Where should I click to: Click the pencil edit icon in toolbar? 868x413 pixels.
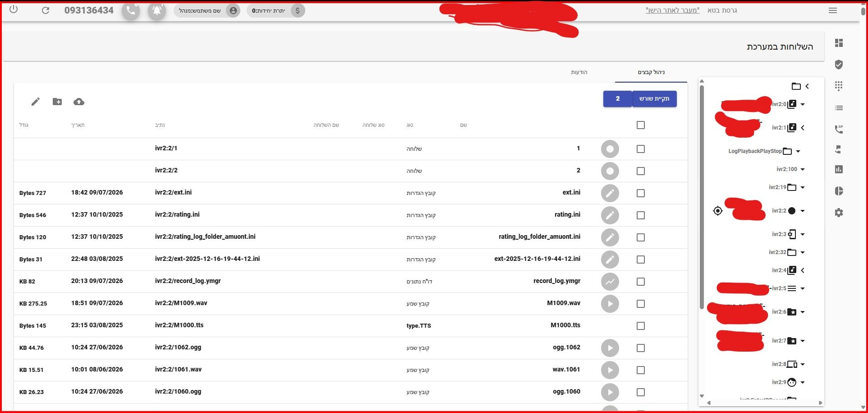coord(36,102)
